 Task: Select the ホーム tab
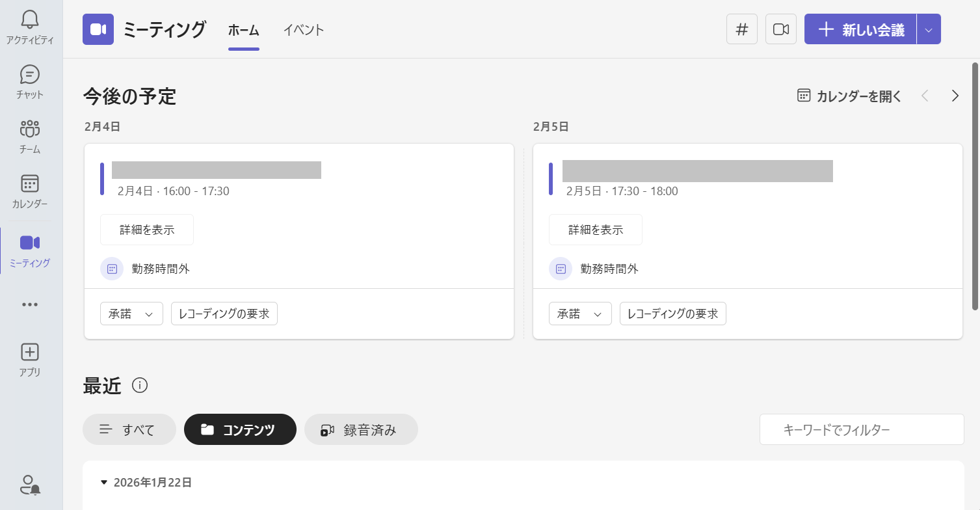click(x=243, y=30)
